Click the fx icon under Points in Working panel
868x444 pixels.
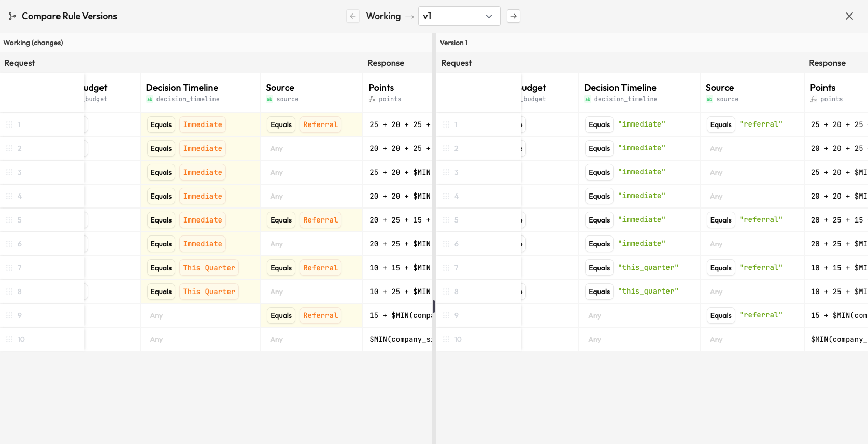372,99
